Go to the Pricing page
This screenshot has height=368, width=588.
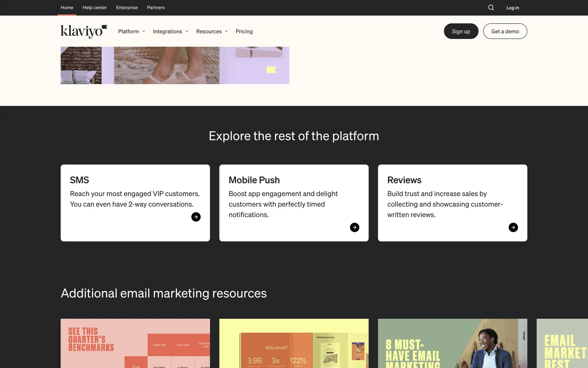244,31
